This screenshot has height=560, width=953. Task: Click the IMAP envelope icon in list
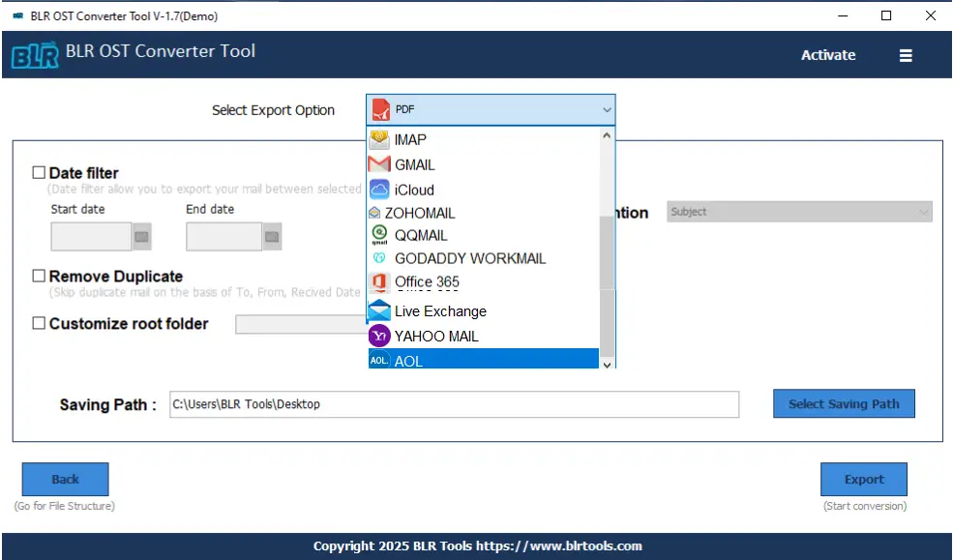(379, 139)
